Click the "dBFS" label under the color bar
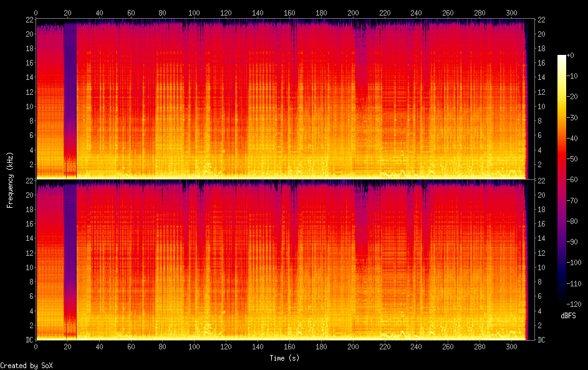 coord(568,316)
